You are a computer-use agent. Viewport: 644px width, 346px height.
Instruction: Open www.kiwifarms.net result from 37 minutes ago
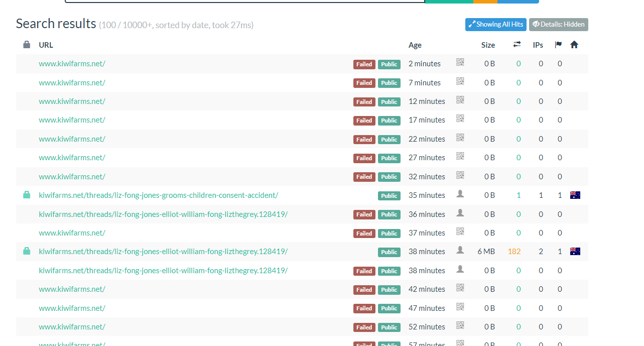coord(72,233)
